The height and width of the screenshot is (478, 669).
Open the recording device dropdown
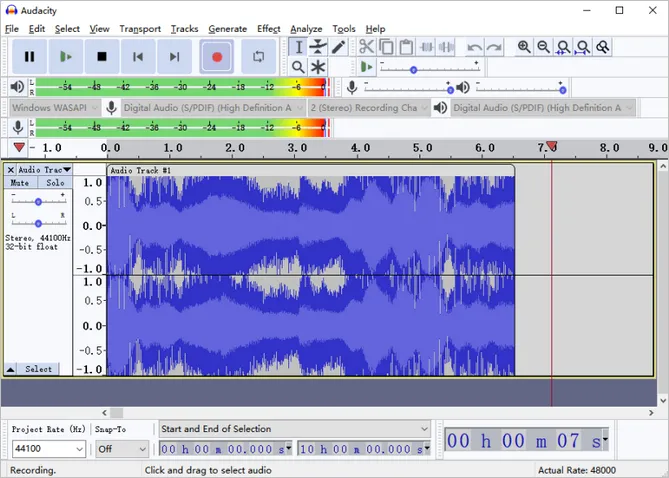pos(213,108)
